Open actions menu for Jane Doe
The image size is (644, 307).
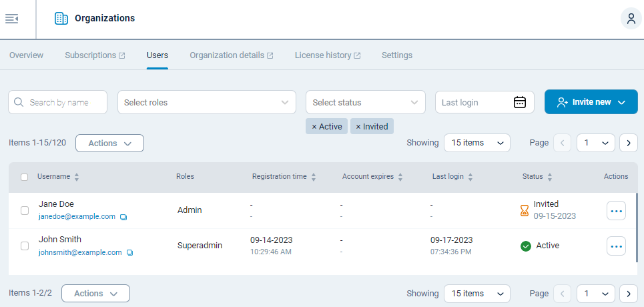point(616,211)
